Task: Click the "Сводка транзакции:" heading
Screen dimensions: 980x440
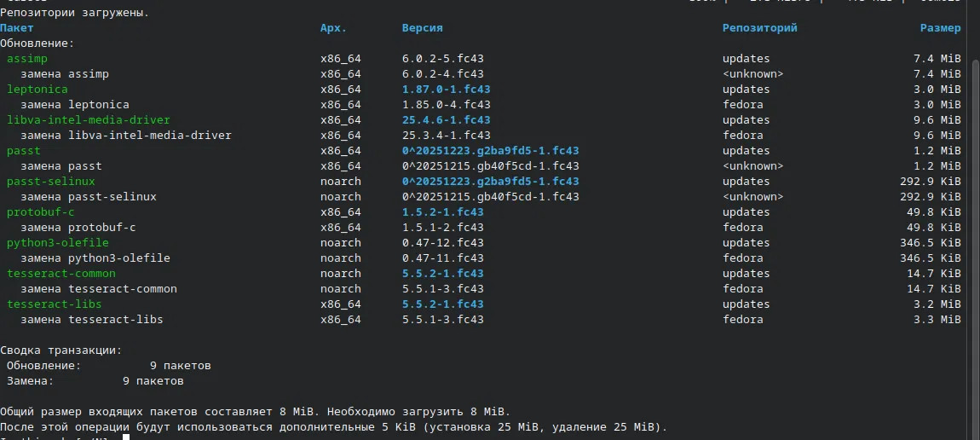Action: point(61,350)
